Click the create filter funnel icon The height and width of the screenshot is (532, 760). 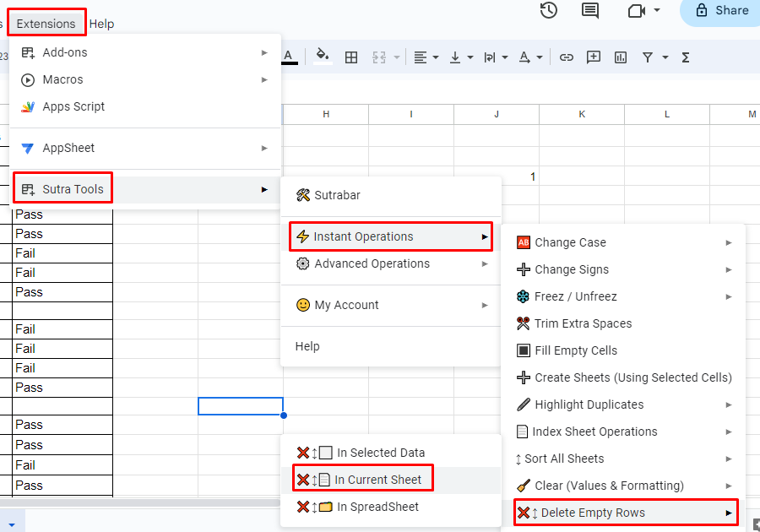point(647,57)
